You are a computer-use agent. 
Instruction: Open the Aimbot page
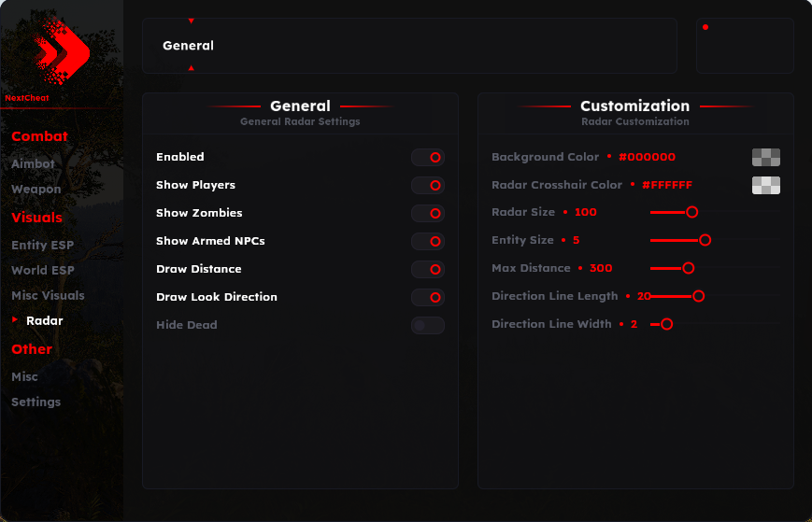(33, 164)
